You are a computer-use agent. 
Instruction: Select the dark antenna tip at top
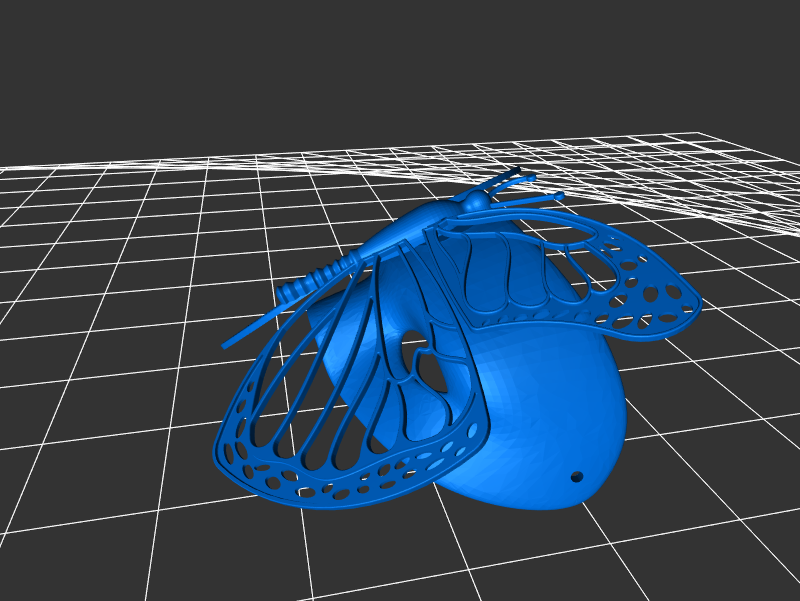tap(514, 171)
